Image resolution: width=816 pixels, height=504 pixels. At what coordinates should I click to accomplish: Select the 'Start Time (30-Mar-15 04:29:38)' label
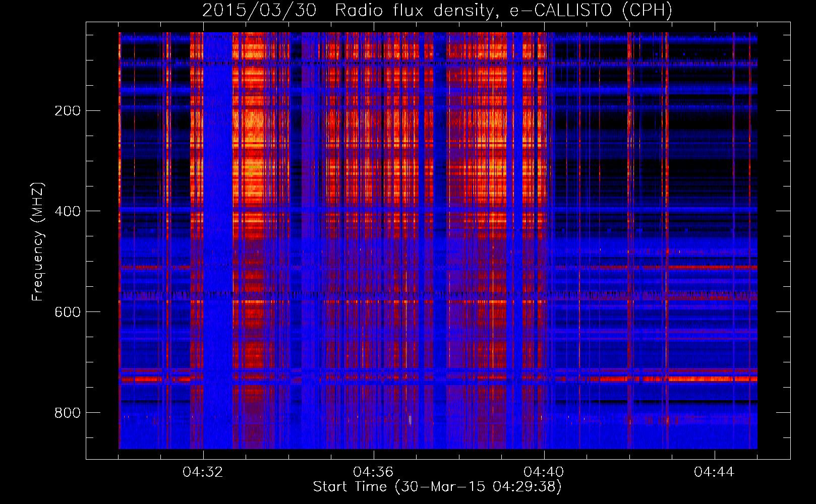437,487
